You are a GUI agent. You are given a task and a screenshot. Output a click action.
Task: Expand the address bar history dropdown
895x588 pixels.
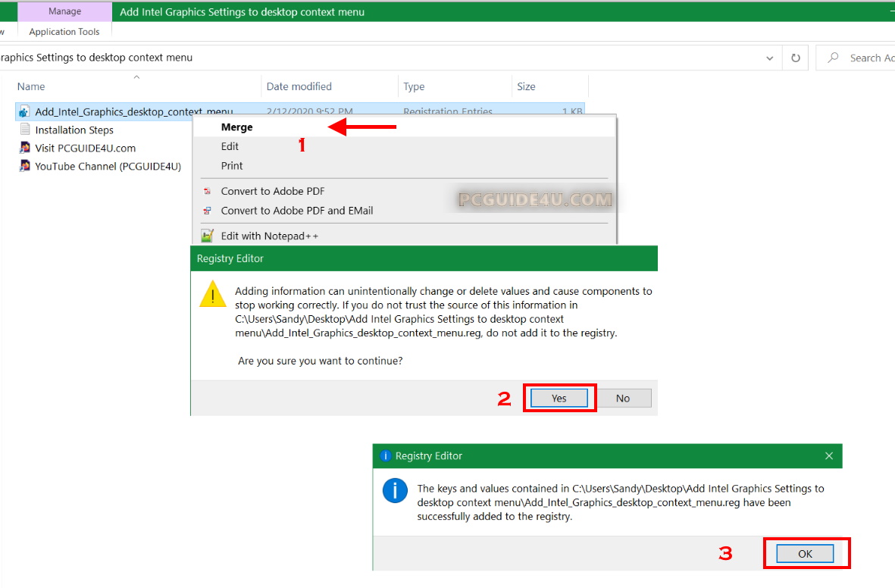770,58
